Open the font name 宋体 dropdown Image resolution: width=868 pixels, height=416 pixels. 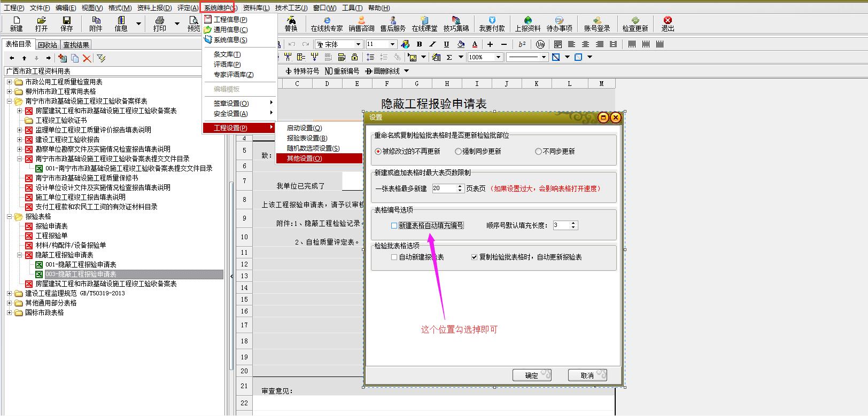358,44
